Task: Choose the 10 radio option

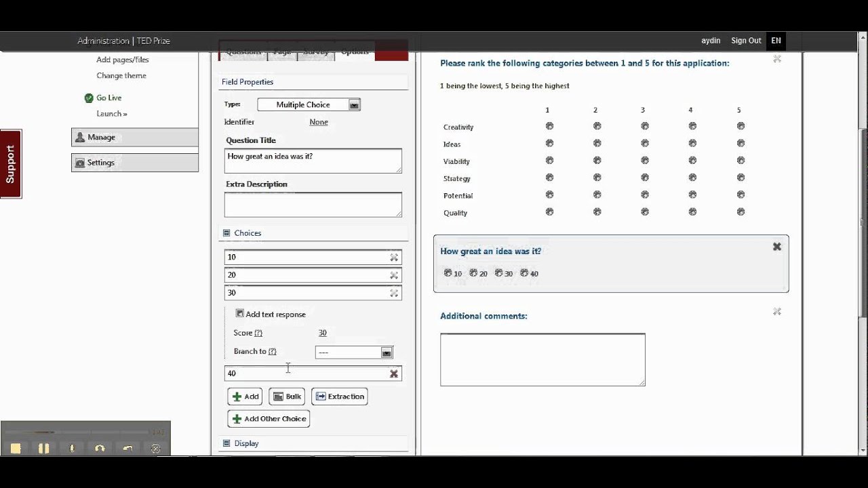Action: click(x=448, y=273)
